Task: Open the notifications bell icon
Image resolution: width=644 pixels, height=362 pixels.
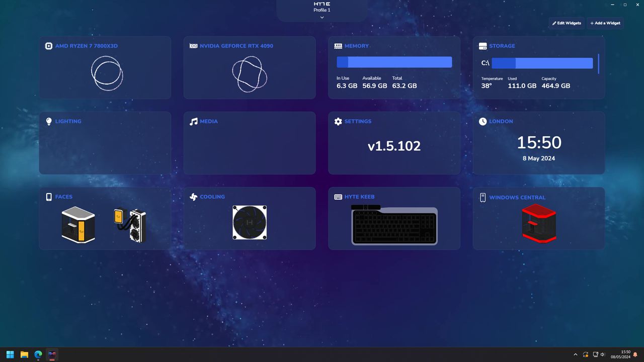Action: (635, 354)
